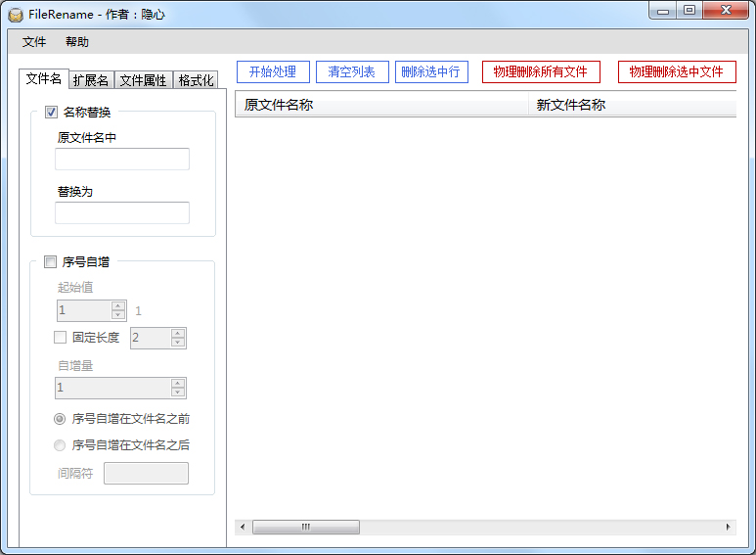Click 物理删除所有文件 red button
Image resolution: width=756 pixels, height=555 pixels.
point(541,71)
